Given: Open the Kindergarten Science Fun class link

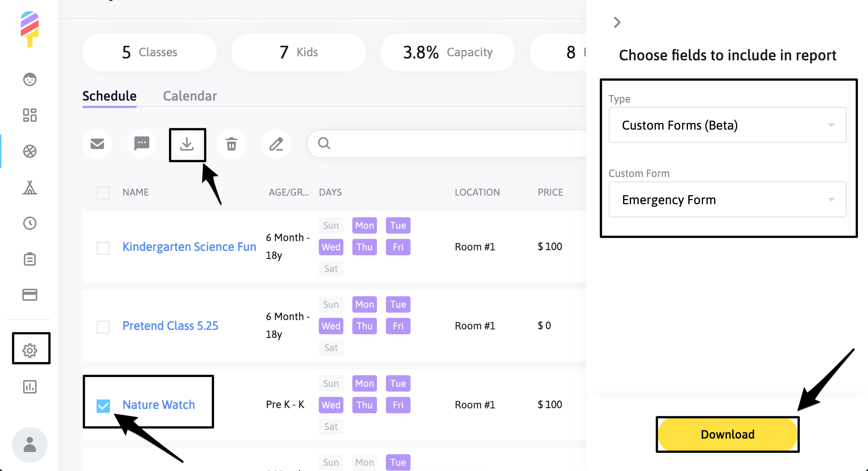Looking at the screenshot, I should [189, 247].
